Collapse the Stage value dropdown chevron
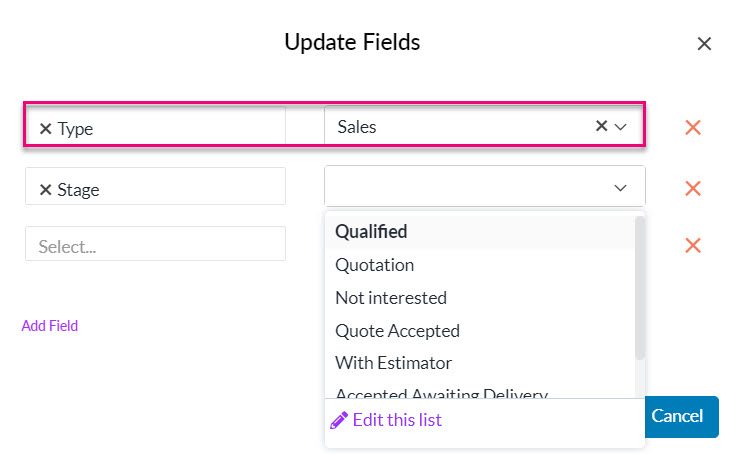 click(x=620, y=188)
